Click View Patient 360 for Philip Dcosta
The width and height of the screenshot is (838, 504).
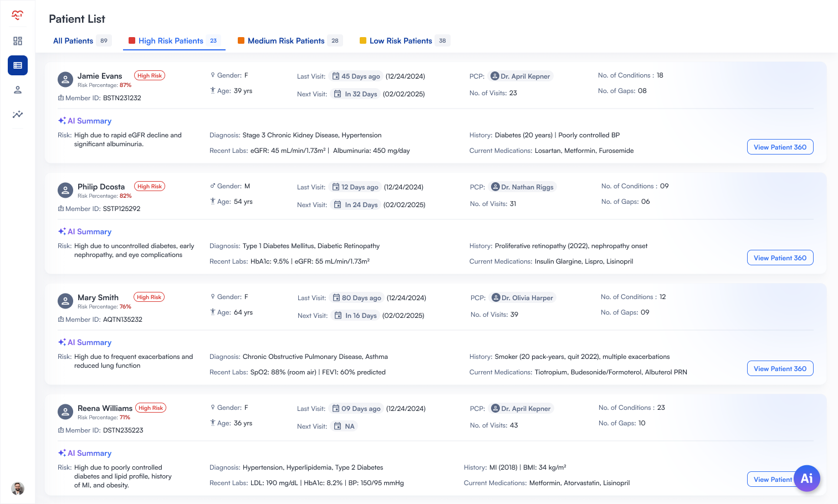pyautogui.click(x=780, y=258)
